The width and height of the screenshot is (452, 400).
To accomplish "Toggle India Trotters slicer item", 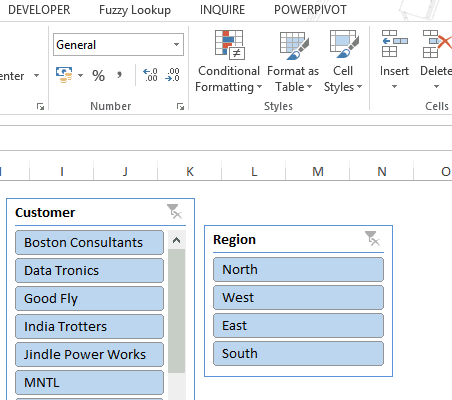I will pyautogui.click(x=89, y=326).
